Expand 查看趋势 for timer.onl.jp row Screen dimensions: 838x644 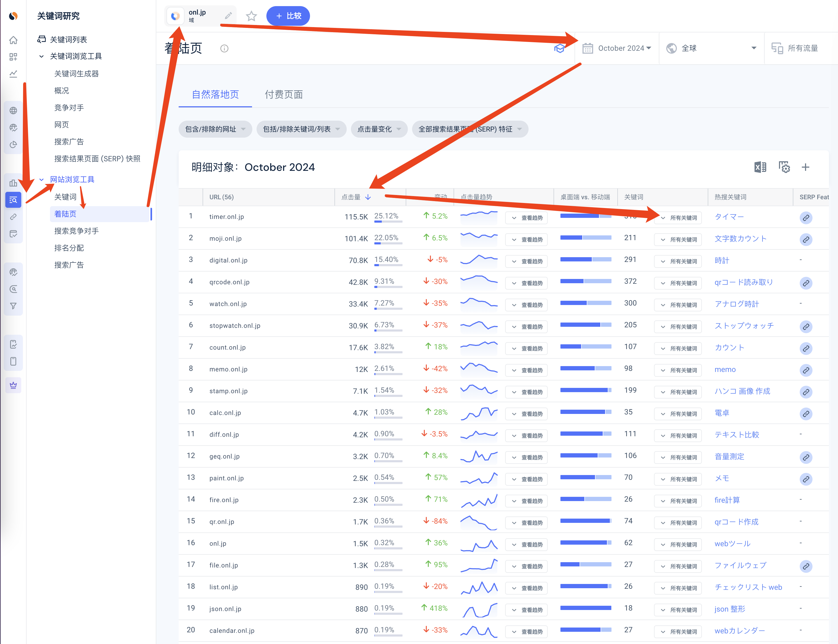[526, 218]
